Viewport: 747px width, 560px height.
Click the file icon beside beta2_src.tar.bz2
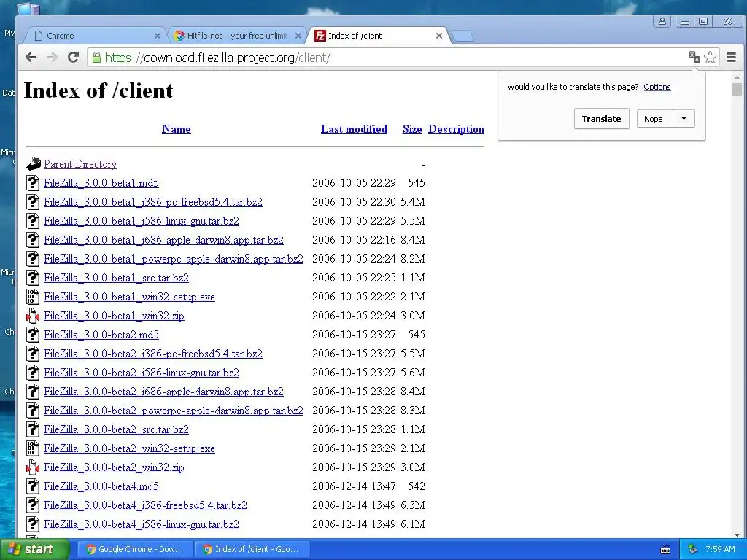click(x=32, y=429)
